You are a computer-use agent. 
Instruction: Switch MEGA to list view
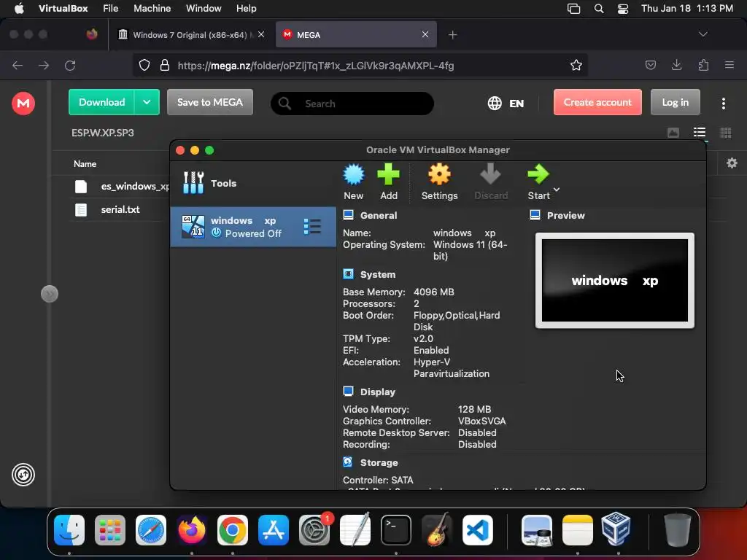tap(700, 133)
